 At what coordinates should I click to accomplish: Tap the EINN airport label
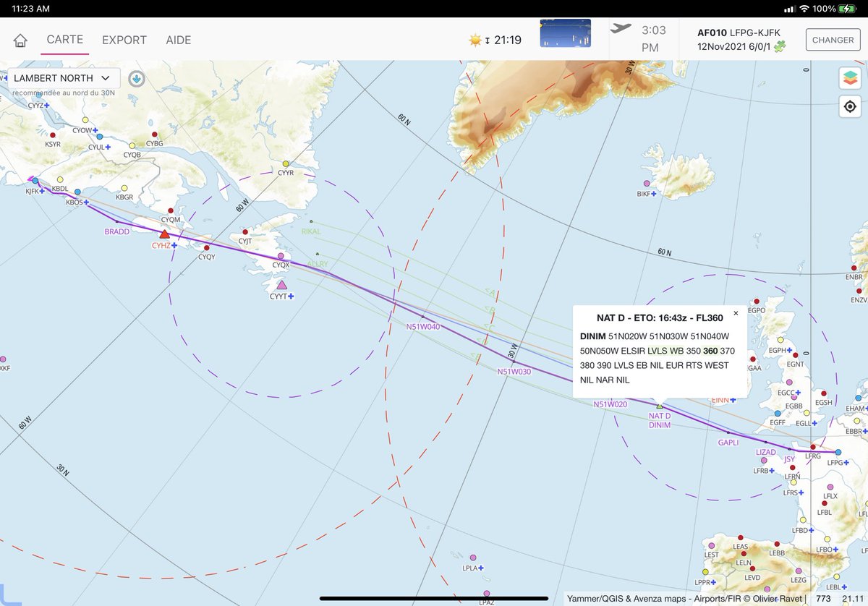point(720,400)
